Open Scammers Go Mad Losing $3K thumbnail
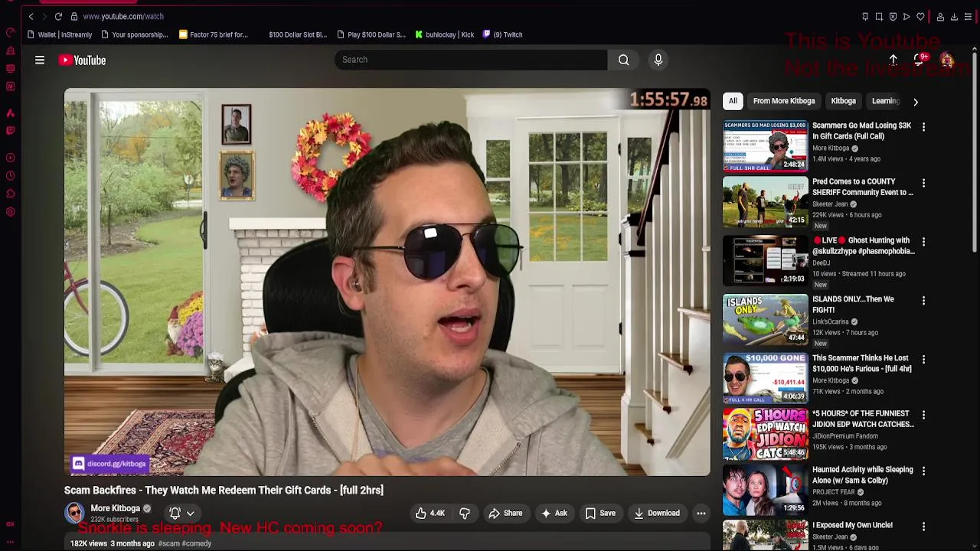The image size is (980, 551). (x=765, y=146)
